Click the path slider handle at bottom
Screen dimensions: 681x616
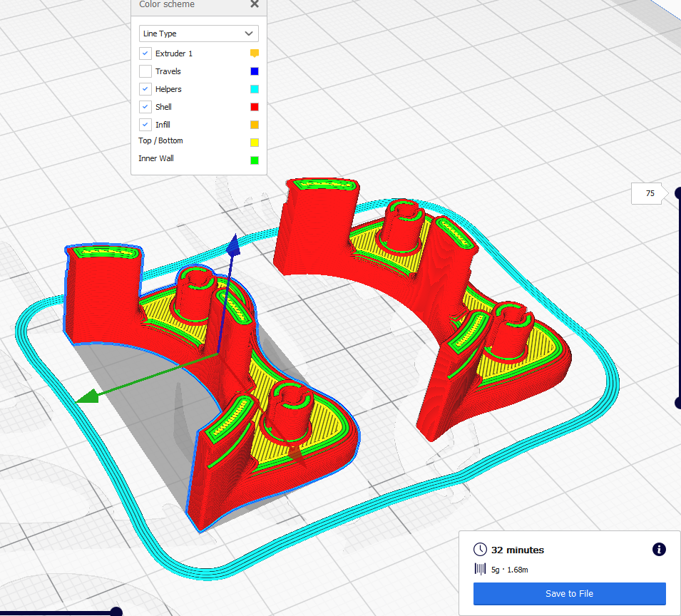point(116,612)
